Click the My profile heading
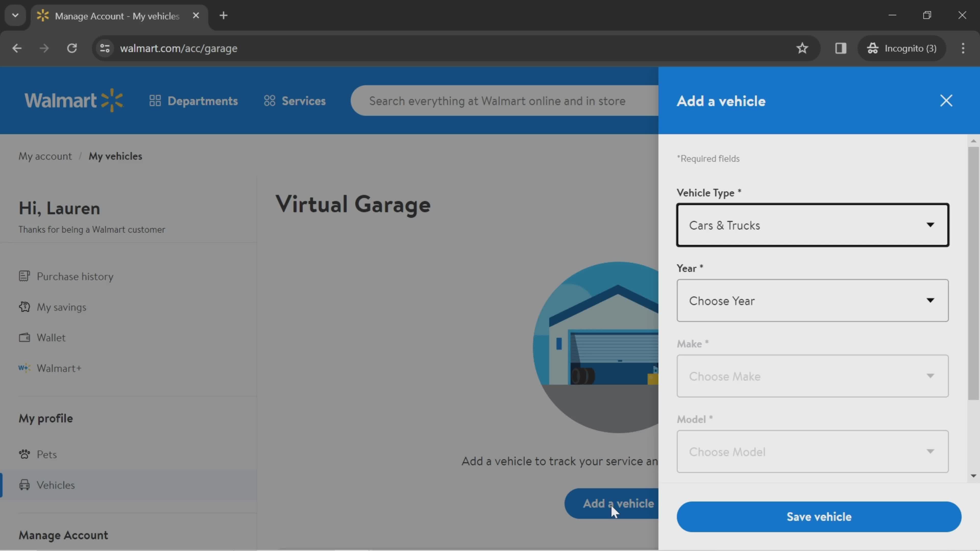The height and width of the screenshot is (551, 980). coord(46,418)
